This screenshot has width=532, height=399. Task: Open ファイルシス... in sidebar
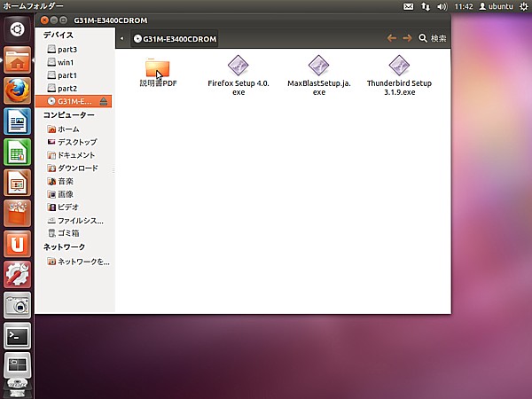coord(75,221)
